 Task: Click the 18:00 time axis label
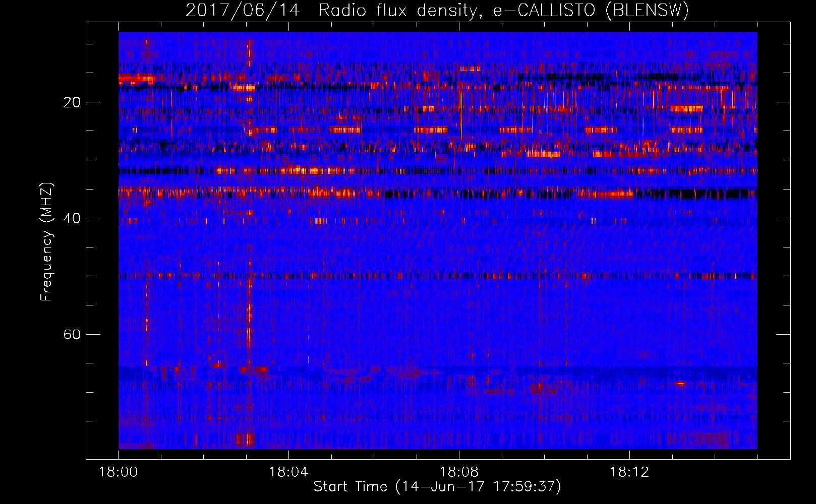pos(119,472)
